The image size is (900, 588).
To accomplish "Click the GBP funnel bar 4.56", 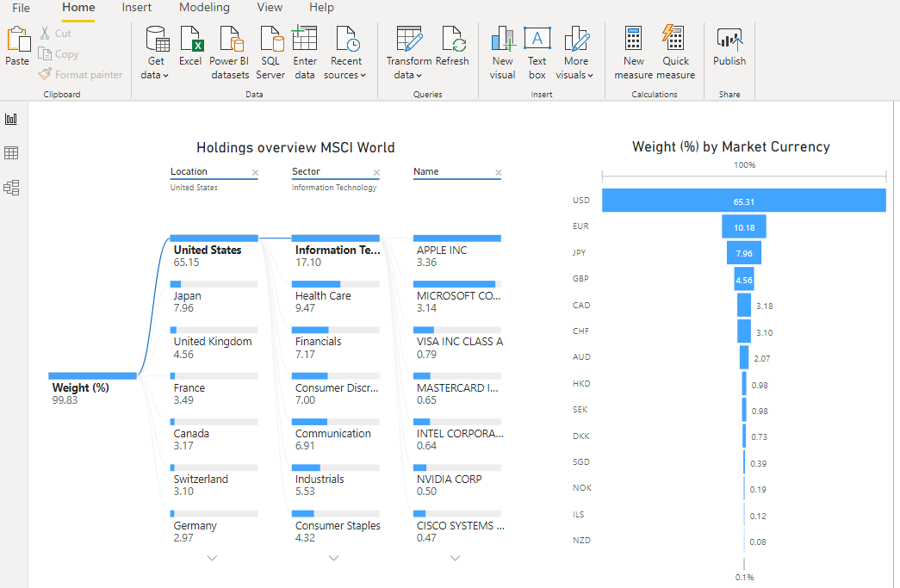I will 744,280.
